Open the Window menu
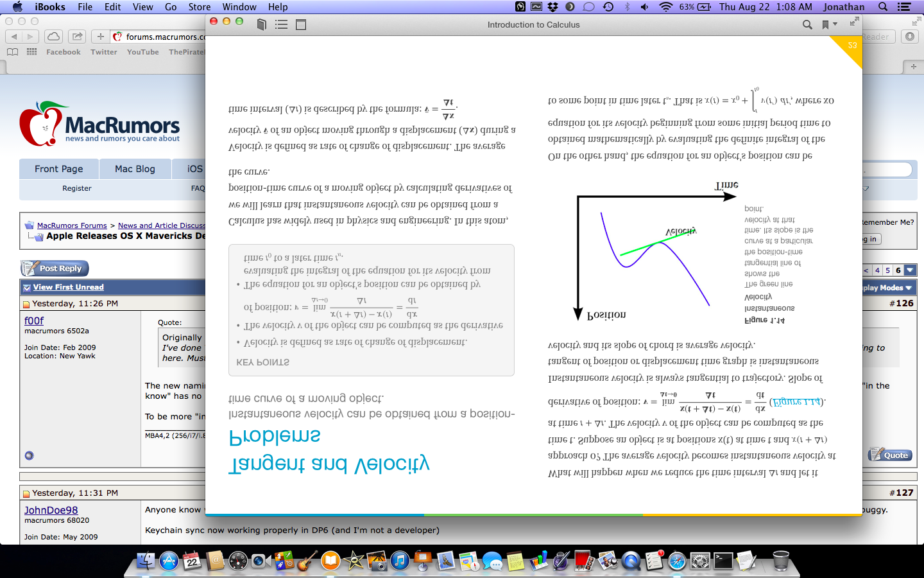 [x=239, y=6]
